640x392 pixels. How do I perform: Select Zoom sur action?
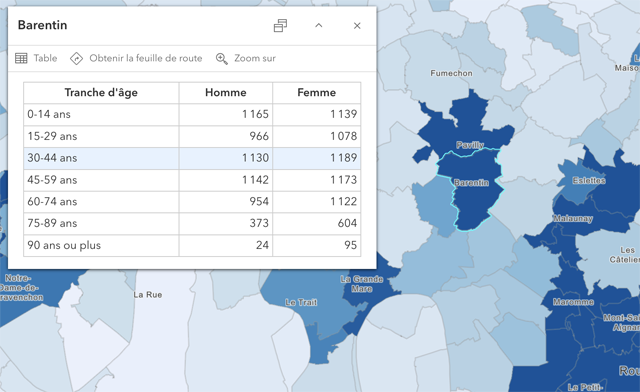(255, 58)
